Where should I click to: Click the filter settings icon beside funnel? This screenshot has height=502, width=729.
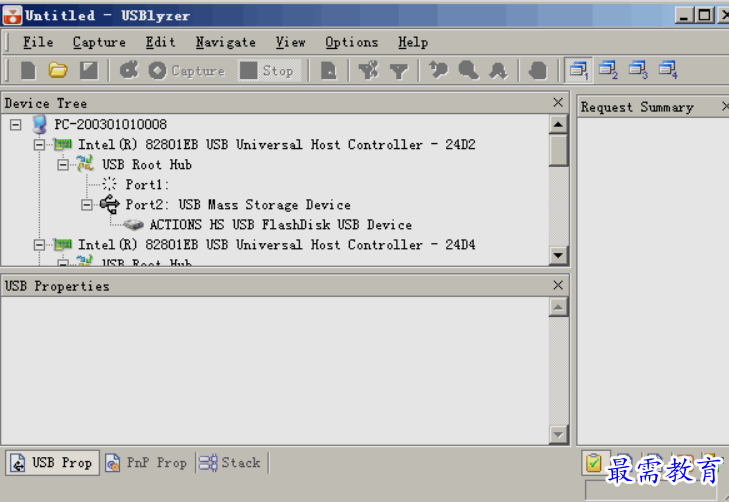coord(369,71)
